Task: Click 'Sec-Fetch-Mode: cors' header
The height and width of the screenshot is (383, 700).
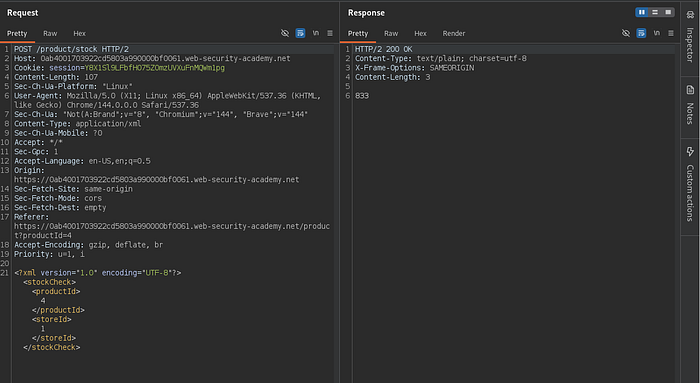Action: [x=58, y=198]
